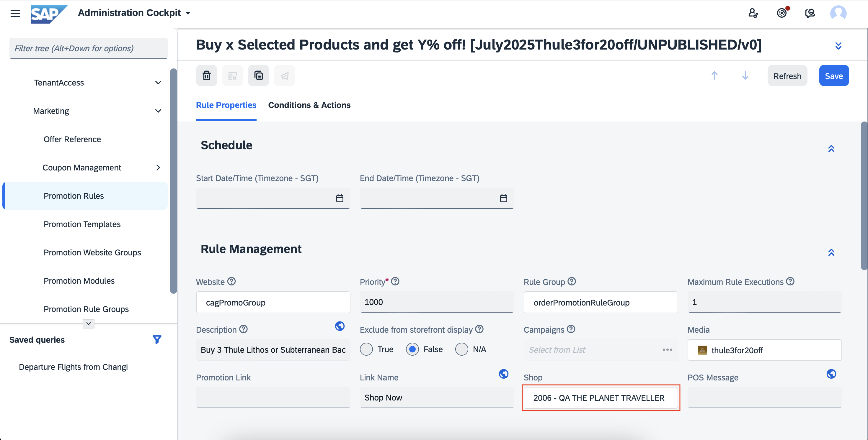Screen dimensions: 868x440
Task: Click the Maximum Rule Executions field
Action: [x=765, y=302]
